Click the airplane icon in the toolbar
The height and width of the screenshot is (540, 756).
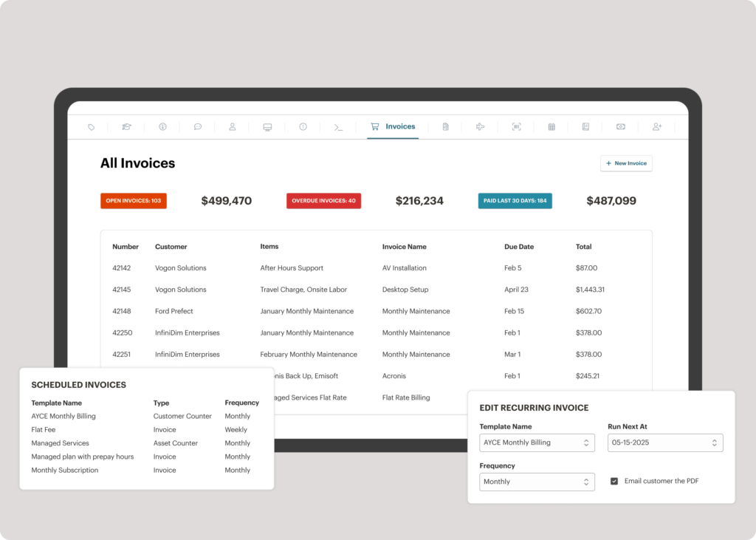[x=481, y=126]
